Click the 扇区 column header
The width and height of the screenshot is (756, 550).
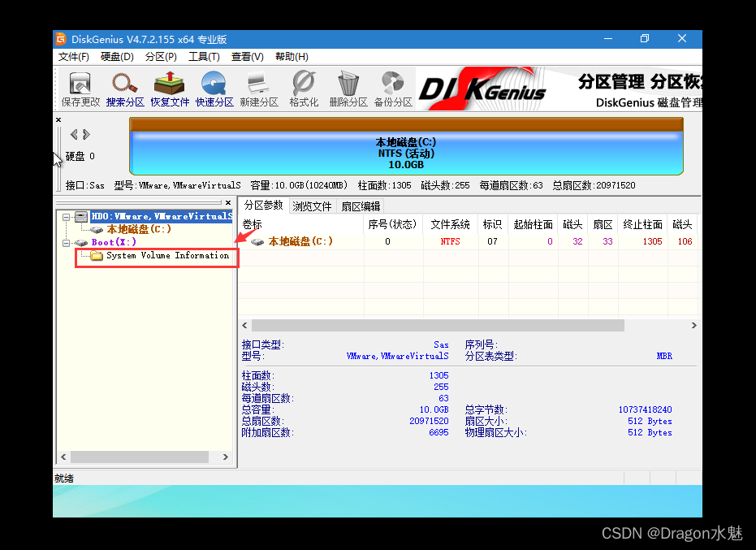603,224
